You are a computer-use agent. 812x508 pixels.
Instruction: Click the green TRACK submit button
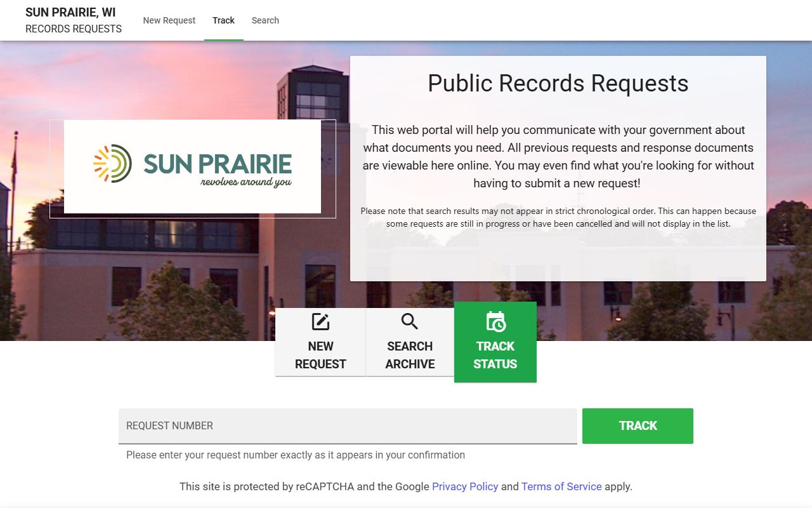point(638,426)
